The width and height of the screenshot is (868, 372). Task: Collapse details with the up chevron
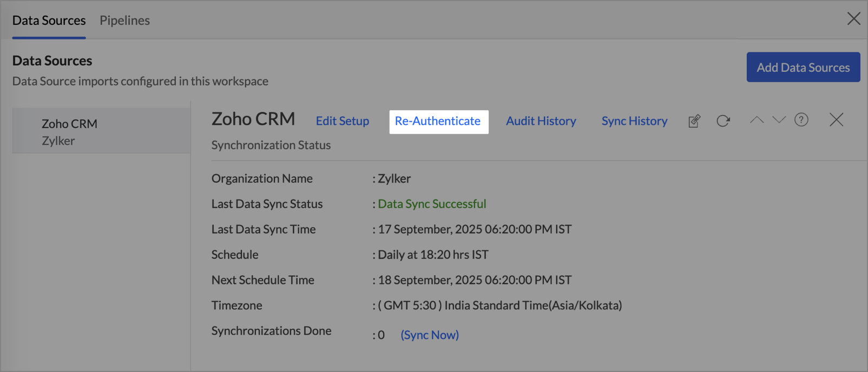click(x=757, y=120)
